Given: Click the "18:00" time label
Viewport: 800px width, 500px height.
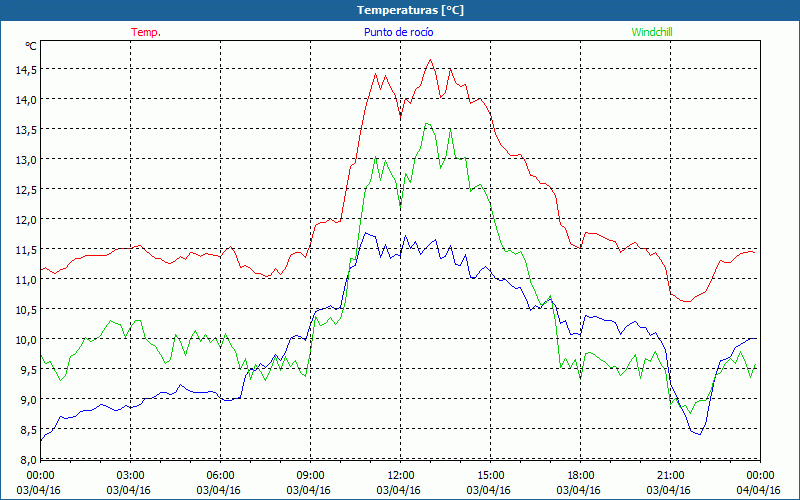Looking at the screenshot, I should [x=581, y=476].
